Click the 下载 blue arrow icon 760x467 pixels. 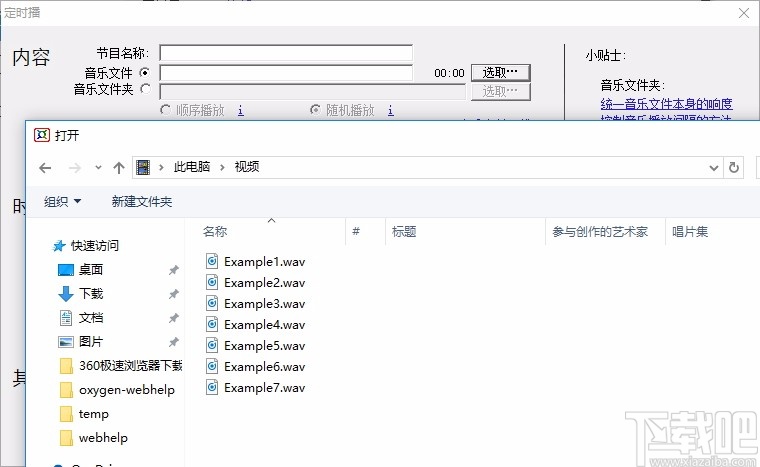[x=65, y=294]
